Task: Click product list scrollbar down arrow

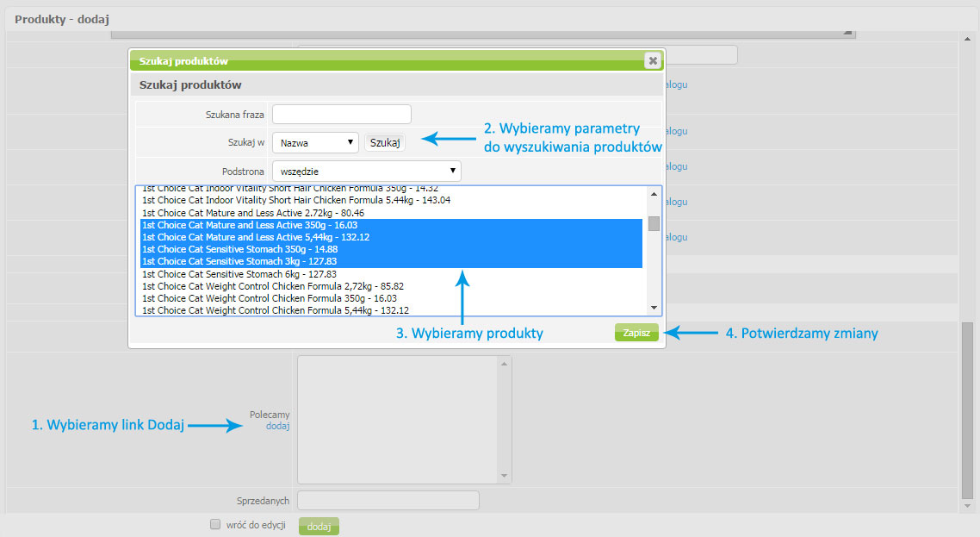Action: pos(654,308)
